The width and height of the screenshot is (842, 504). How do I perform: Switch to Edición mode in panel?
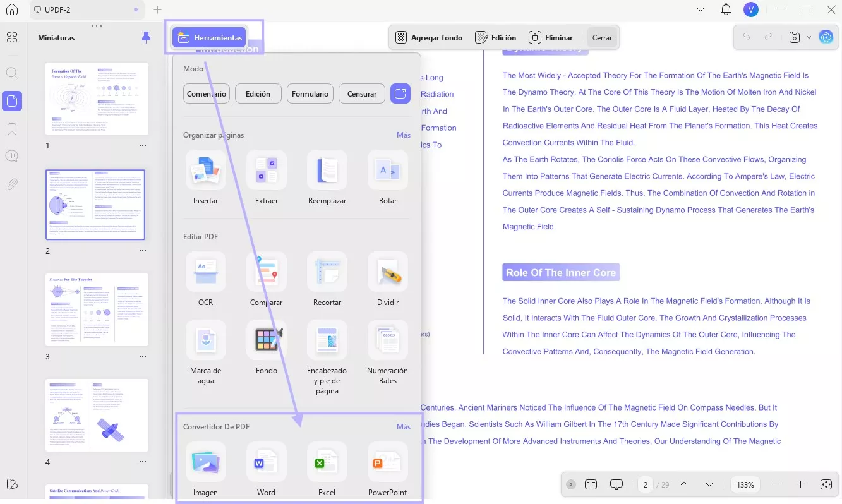258,93
